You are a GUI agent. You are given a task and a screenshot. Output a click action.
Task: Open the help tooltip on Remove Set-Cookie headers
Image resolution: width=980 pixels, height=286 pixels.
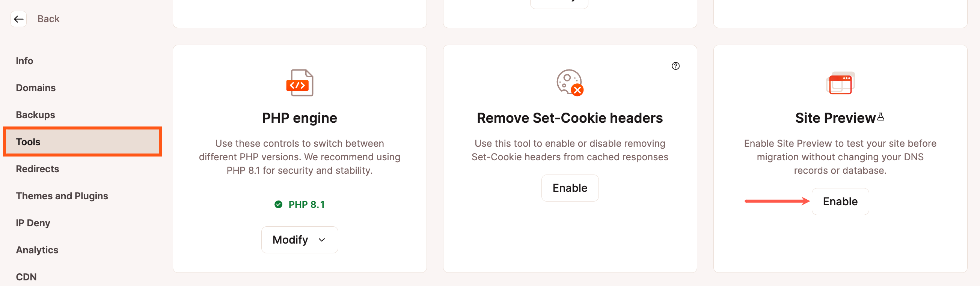[675, 66]
